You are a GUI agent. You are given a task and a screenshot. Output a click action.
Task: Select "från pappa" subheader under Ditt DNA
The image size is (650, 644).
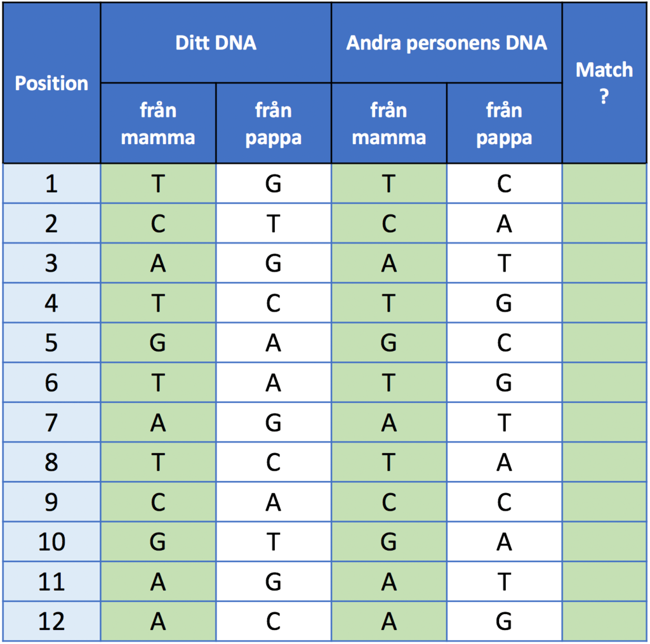coord(274,123)
